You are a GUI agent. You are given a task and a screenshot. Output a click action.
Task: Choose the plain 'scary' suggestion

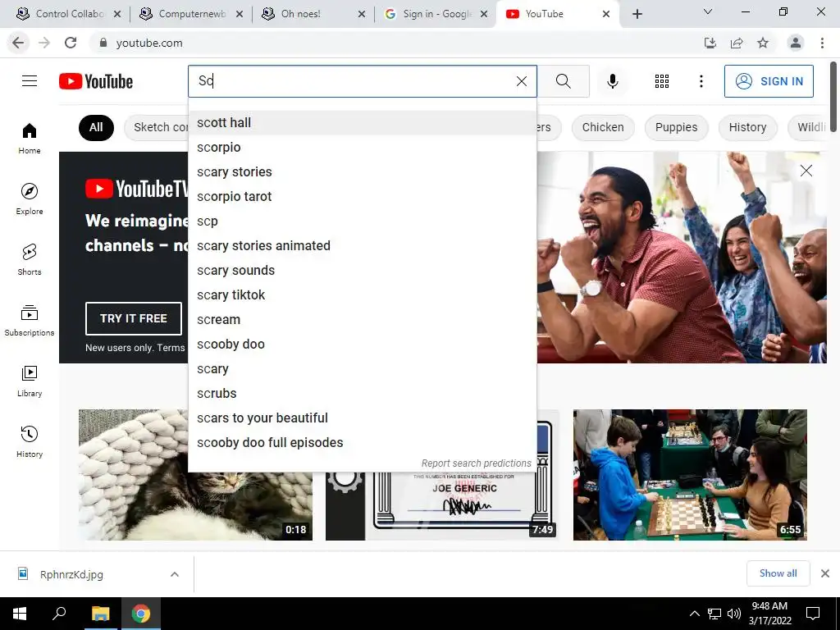coord(362,369)
